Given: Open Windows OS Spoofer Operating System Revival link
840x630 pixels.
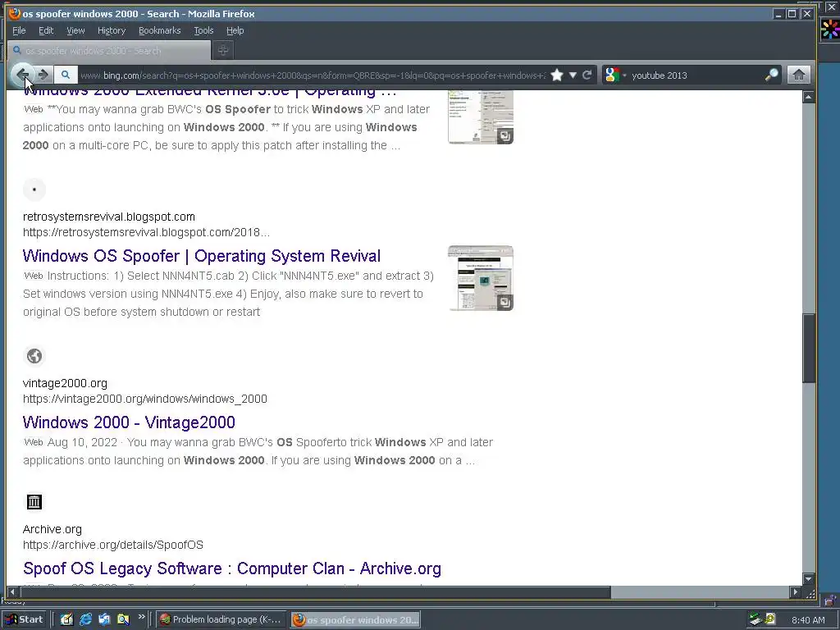Looking at the screenshot, I should tap(202, 256).
